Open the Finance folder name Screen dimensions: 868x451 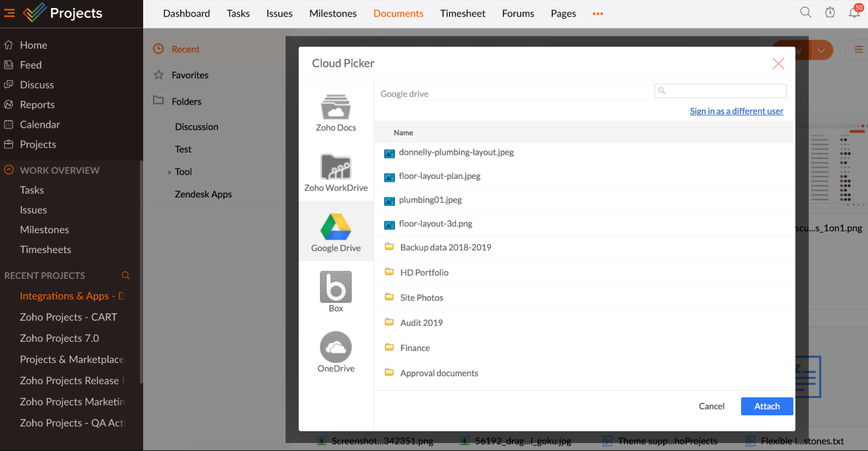[x=415, y=348]
